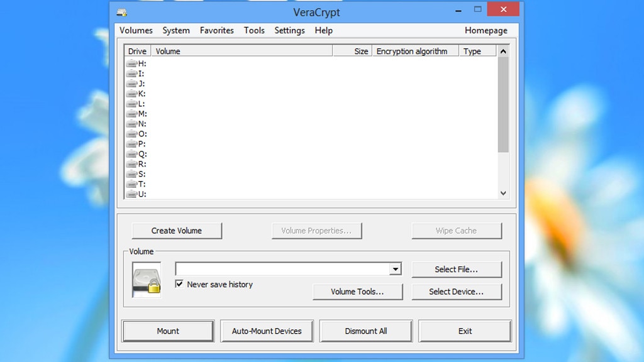Click the Drive column header
The image size is (644, 362).
point(138,51)
